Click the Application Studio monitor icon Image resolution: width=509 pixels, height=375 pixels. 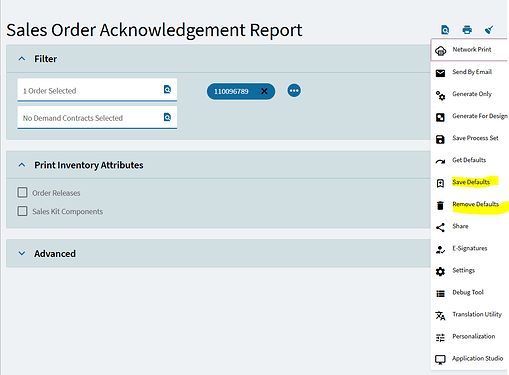pos(440,360)
